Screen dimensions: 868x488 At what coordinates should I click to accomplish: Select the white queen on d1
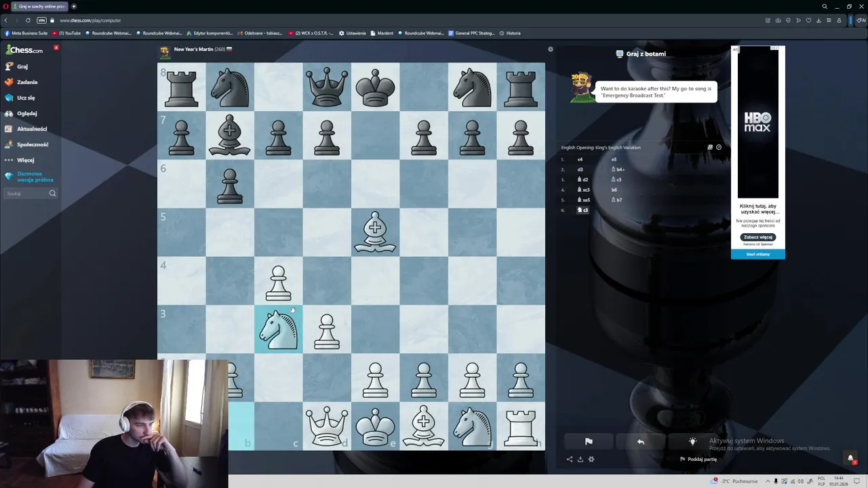coord(327,426)
